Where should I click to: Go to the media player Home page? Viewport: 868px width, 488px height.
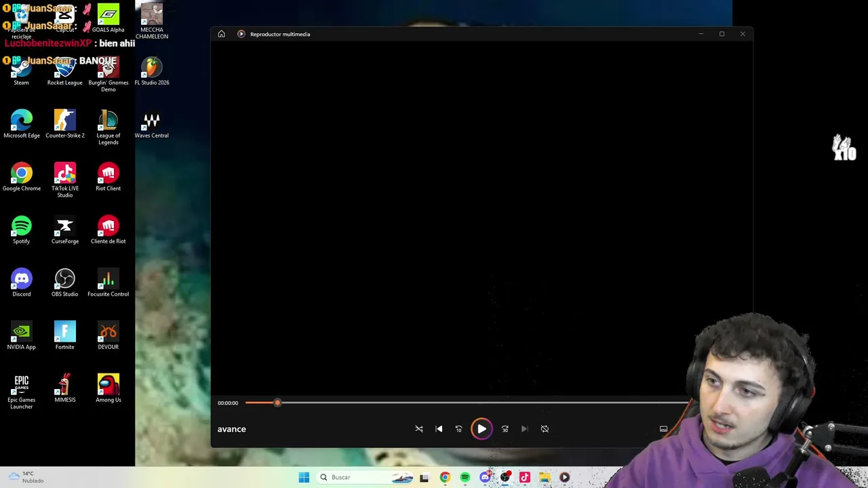click(x=221, y=34)
